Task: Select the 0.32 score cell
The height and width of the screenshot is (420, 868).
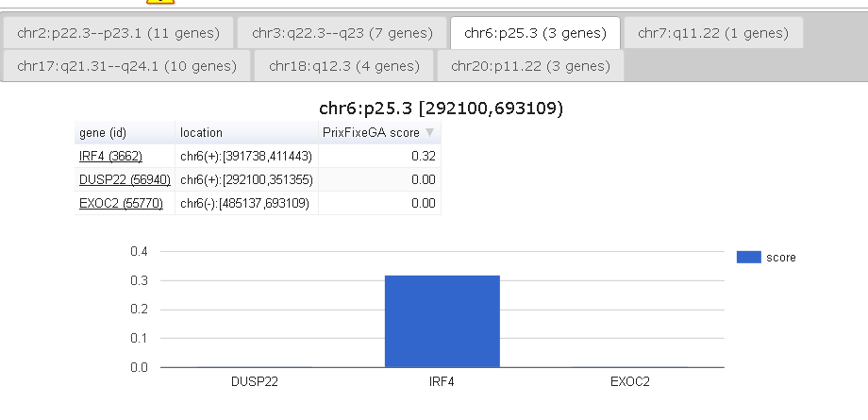Action: 379,156
